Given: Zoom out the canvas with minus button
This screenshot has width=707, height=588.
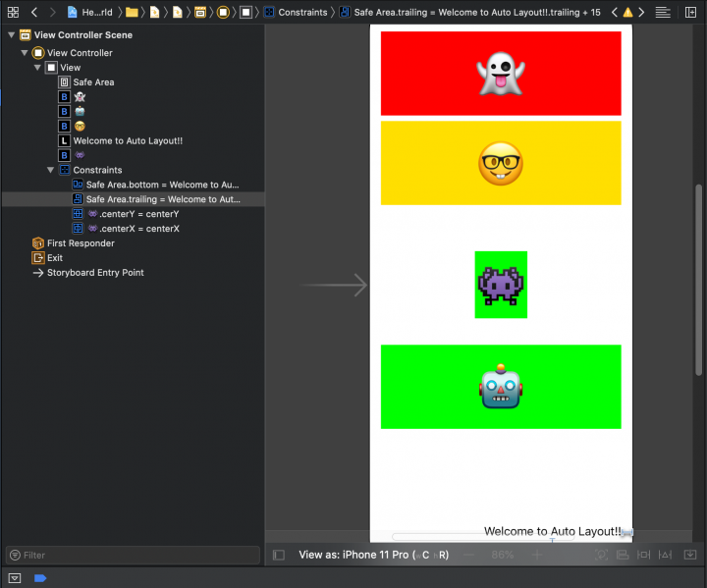Looking at the screenshot, I should (x=469, y=555).
